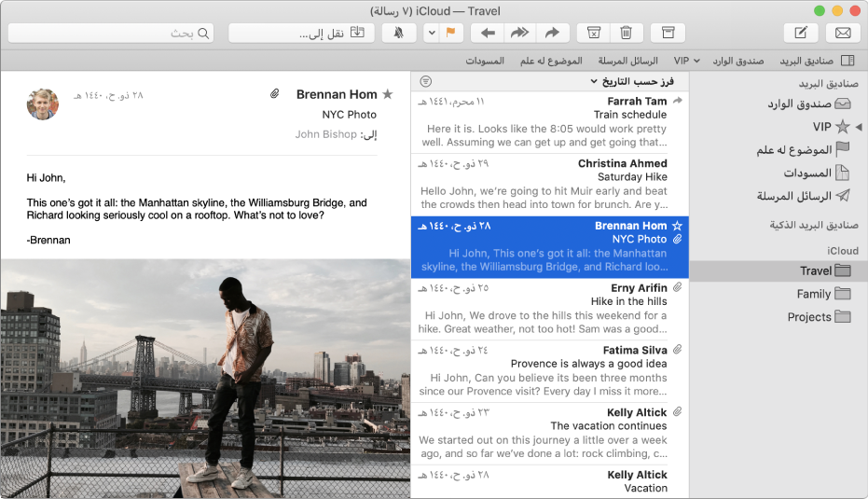Delete the message with the trash icon
Screen dimensions: 868x499
click(x=627, y=33)
